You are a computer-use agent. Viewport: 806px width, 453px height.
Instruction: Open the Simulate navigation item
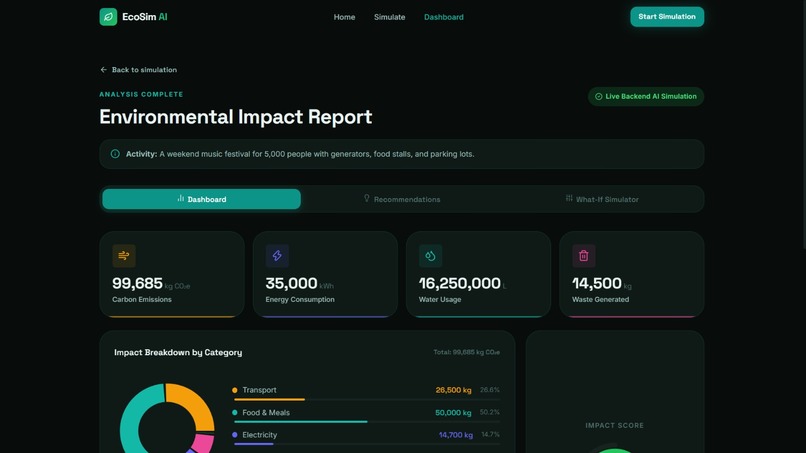pyautogui.click(x=390, y=17)
